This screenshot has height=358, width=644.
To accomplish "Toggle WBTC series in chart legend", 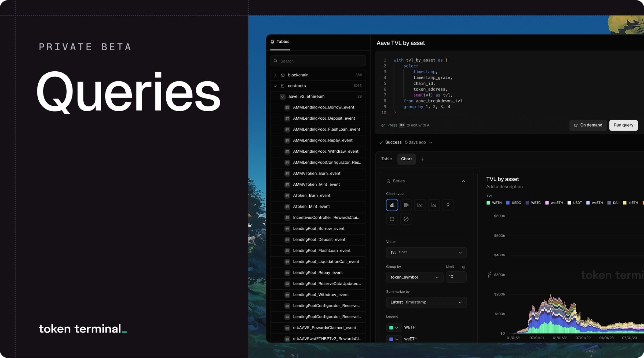I will pos(533,203).
